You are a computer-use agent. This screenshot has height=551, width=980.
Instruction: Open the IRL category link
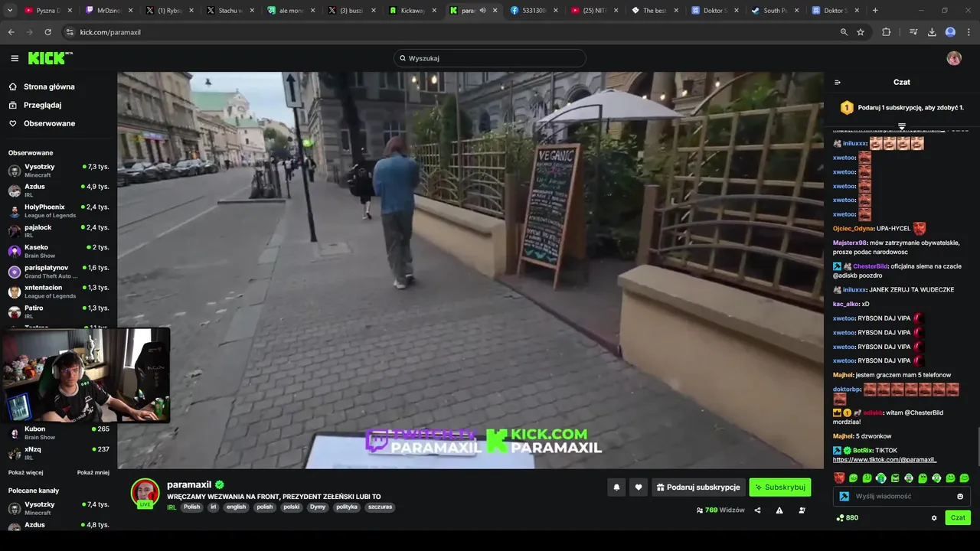click(171, 507)
